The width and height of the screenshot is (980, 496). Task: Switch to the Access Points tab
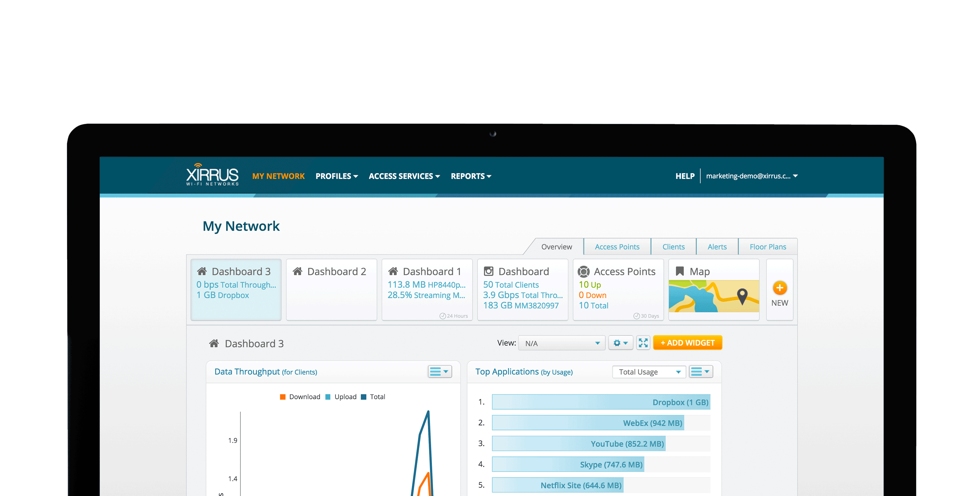617,247
